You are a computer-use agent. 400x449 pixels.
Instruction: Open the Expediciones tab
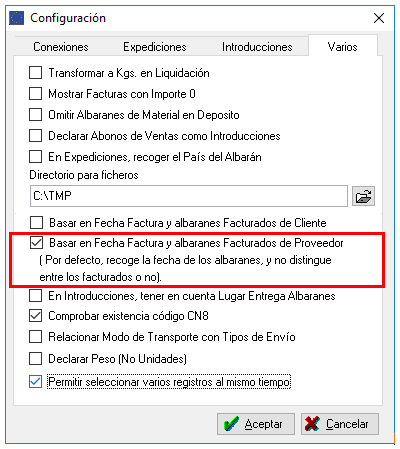pyautogui.click(x=155, y=47)
